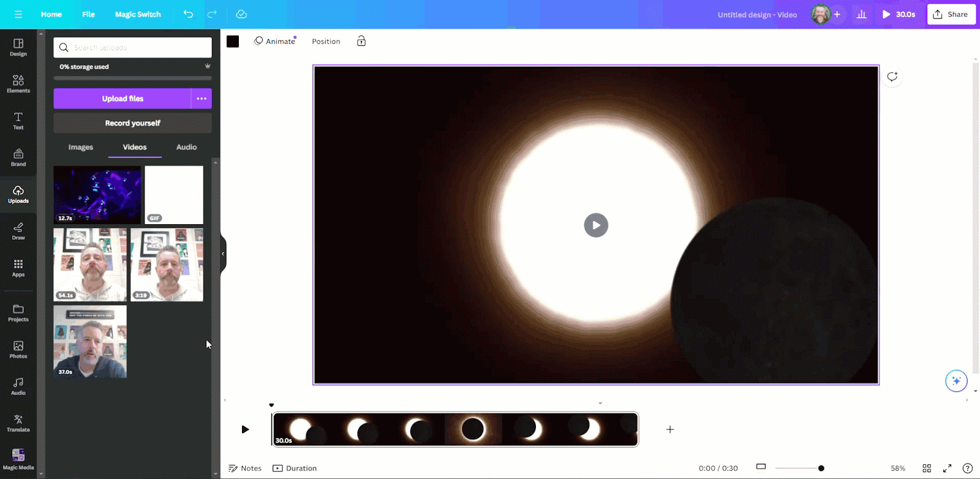Screen dimensions: 980x479
Task: Open the File menu
Action: (89, 14)
